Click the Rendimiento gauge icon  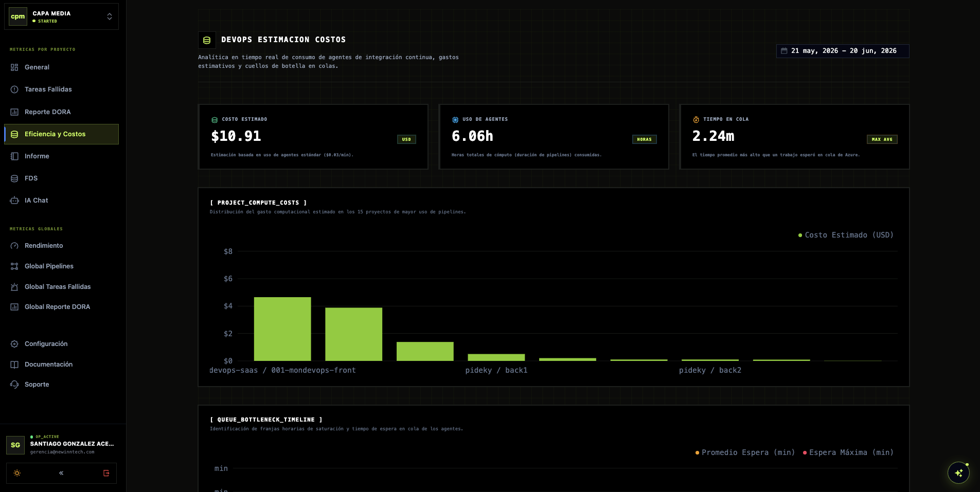coord(14,246)
